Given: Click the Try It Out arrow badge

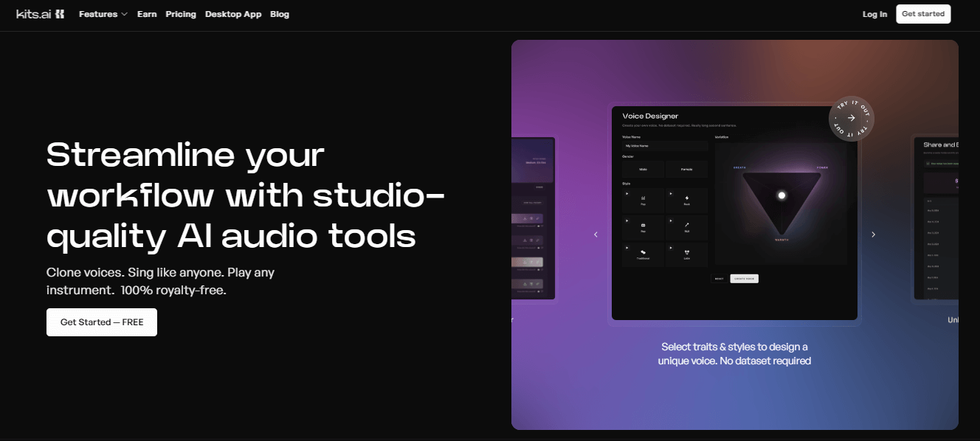Looking at the screenshot, I should pyautogui.click(x=851, y=118).
